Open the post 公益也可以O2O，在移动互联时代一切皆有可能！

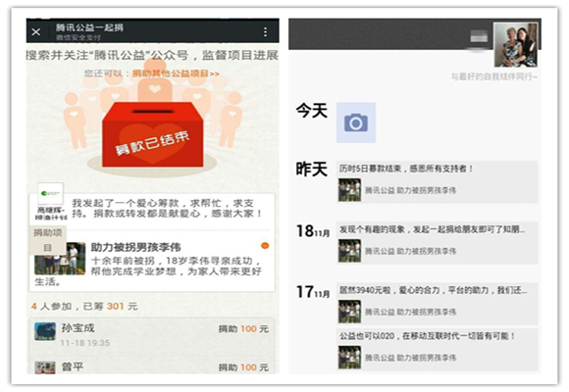tap(427, 336)
